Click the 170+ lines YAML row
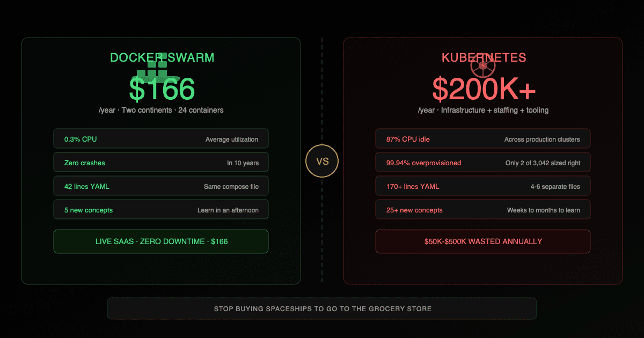The width and height of the screenshot is (644, 338). [x=483, y=186]
